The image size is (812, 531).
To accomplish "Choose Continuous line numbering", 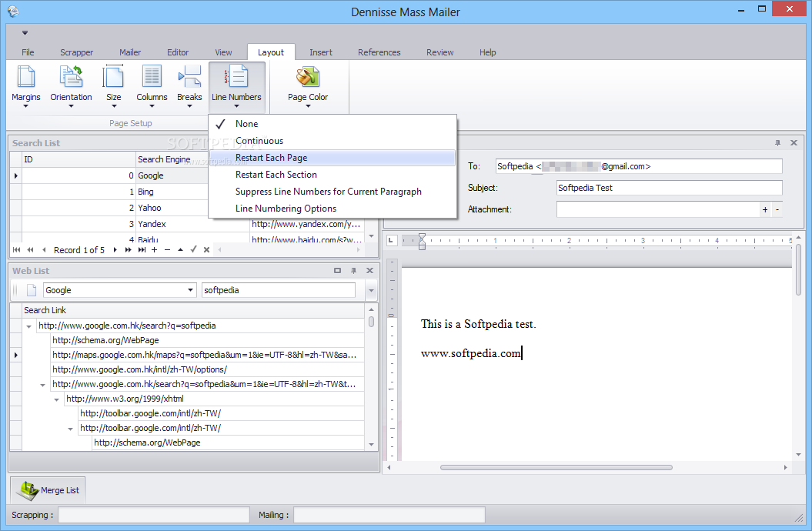I will [332, 141].
